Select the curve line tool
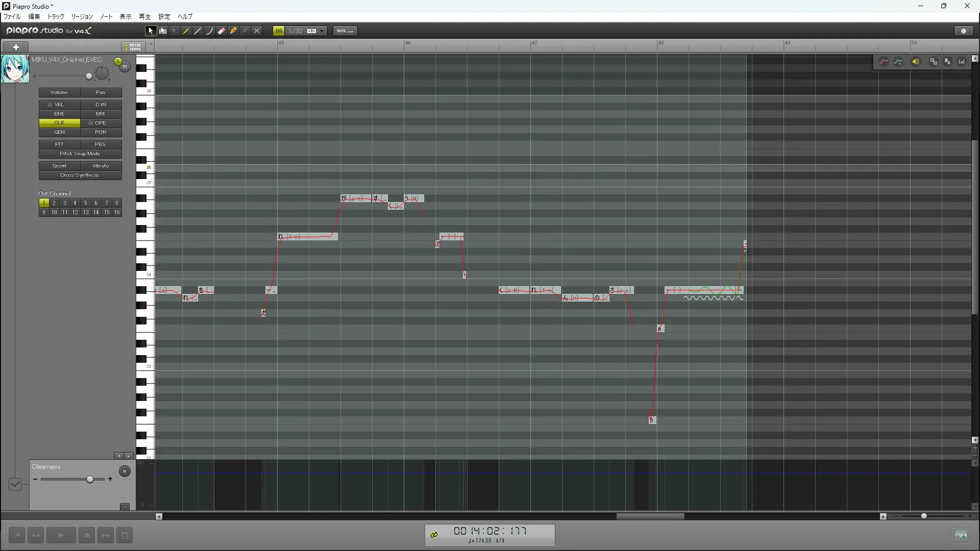 210,31
